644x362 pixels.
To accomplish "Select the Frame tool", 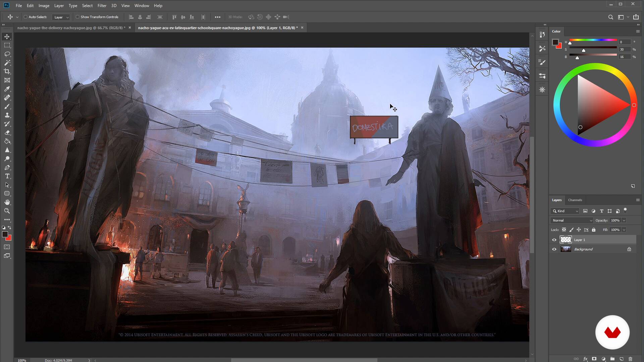I will tap(7, 80).
